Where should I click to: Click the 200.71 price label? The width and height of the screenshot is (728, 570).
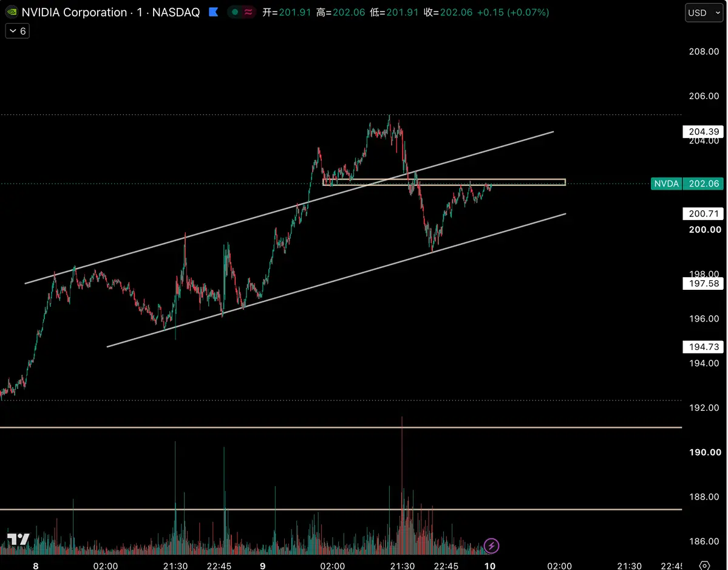coord(703,214)
